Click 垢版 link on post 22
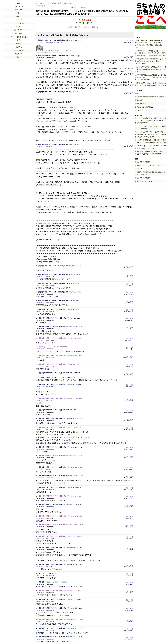 127,428
